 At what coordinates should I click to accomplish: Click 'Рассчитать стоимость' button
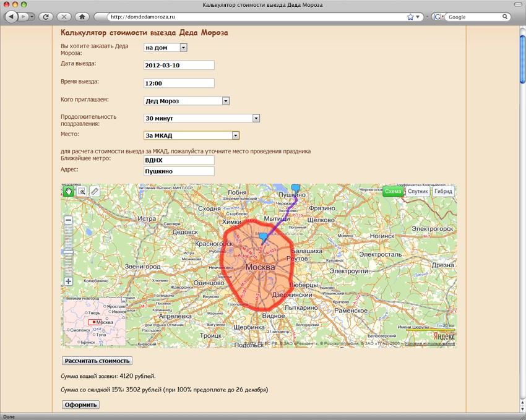pos(97,361)
